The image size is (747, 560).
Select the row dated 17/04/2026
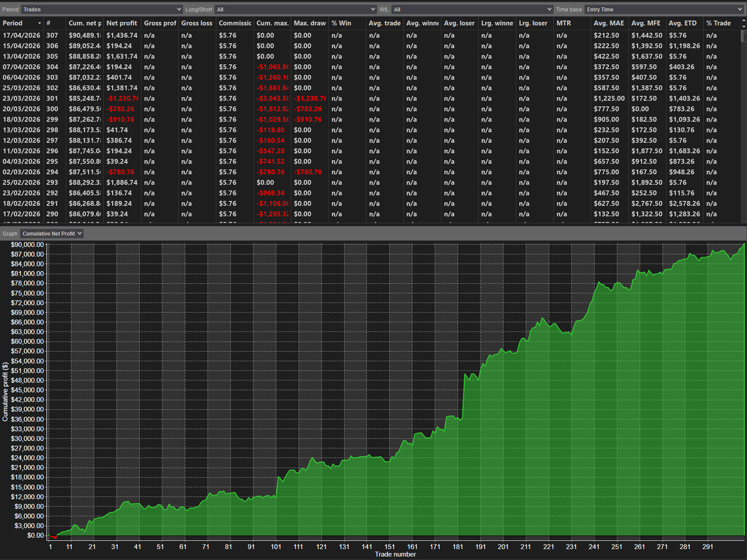[x=370, y=35]
